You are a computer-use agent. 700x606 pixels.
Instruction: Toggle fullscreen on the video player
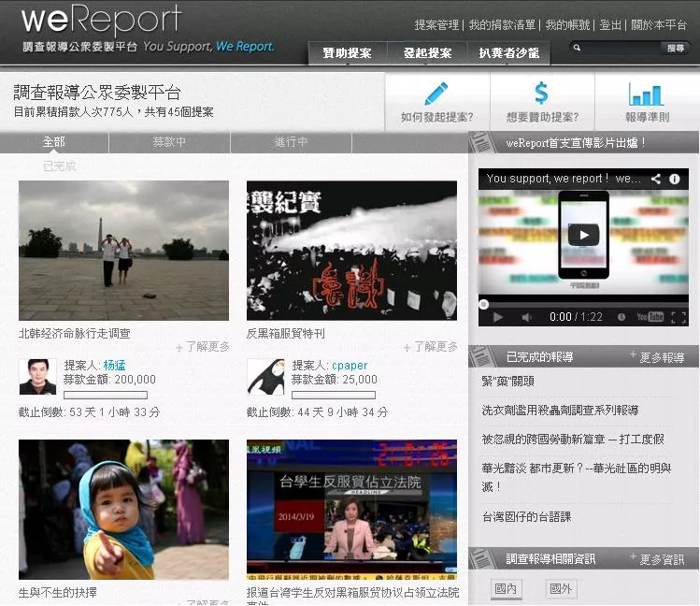tap(679, 317)
